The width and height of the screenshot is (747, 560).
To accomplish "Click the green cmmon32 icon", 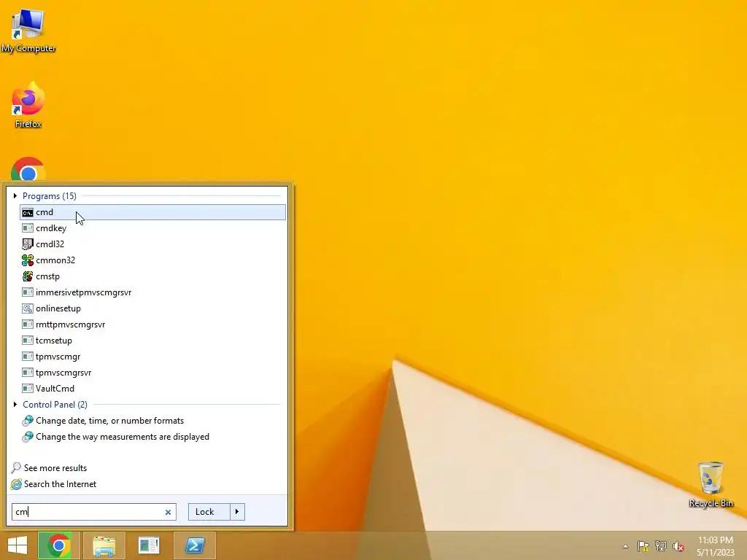I will point(28,260).
